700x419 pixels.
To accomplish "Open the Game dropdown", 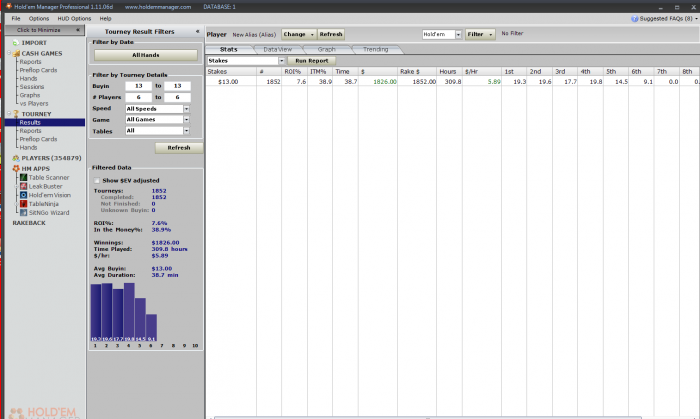I will coord(186,120).
